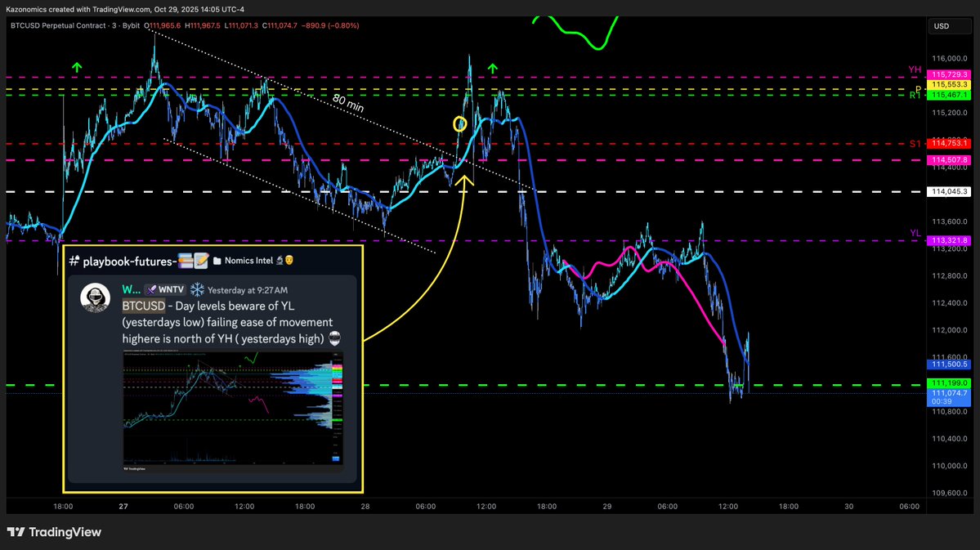The height and width of the screenshot is (550, 980).
Task: Click the helmet emoji ending the message
Action: [x=334, y=339]
